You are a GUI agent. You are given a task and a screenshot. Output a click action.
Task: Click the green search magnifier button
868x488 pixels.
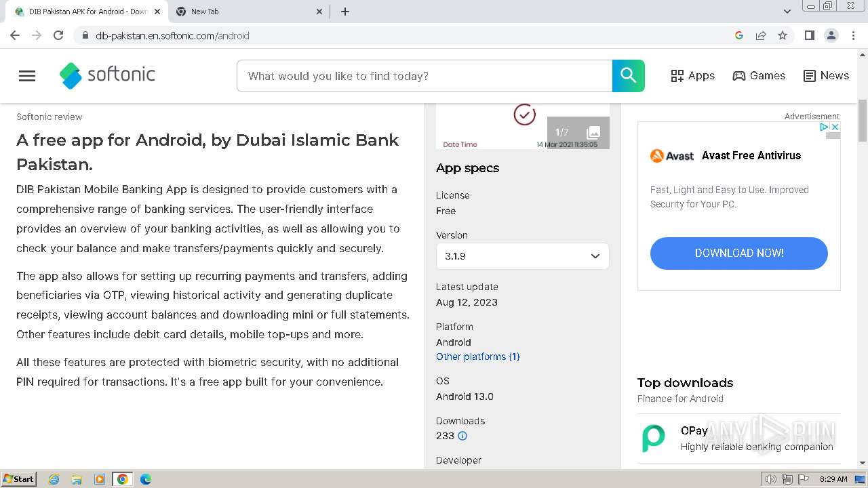[x=629, y=76]
